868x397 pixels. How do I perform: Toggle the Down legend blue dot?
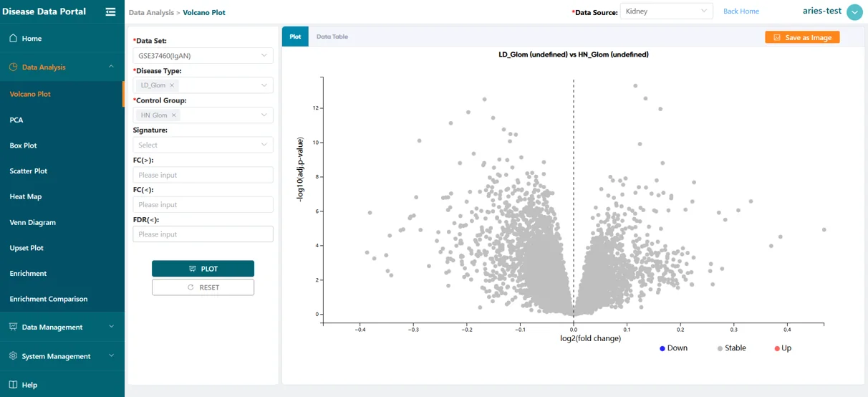(662, 348)
